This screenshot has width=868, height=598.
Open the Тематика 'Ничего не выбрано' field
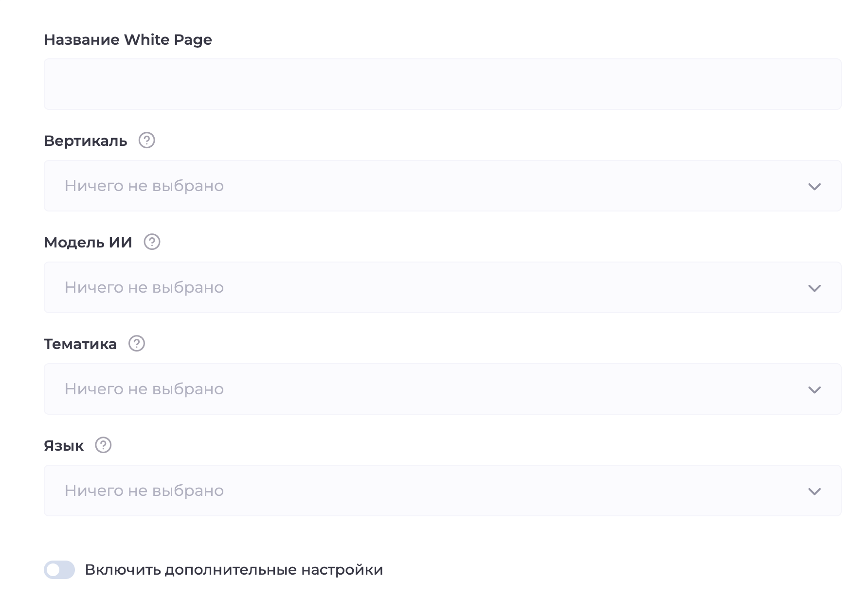pos(144,389)
